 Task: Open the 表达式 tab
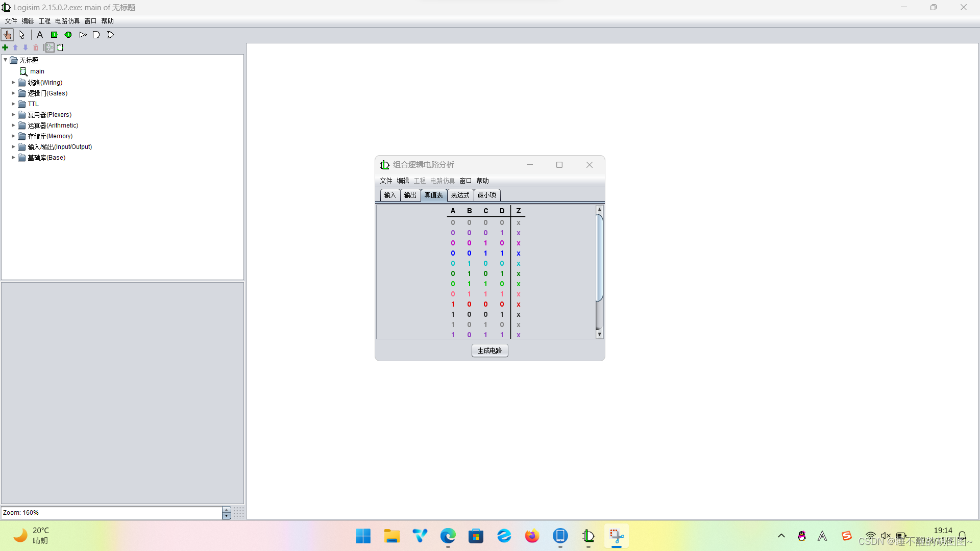click(460, 195)
